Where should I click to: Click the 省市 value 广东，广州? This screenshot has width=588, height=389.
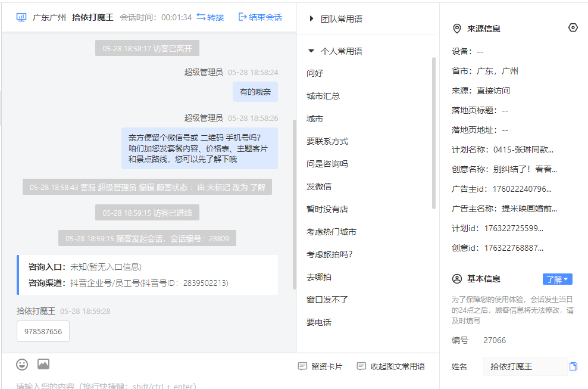(498, 71)
